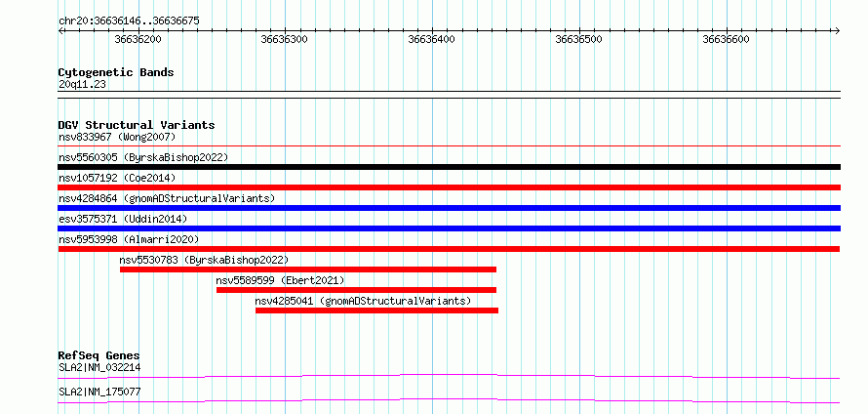Click the chr20:36636146..36636675 region label
The height and width of the screenshot is (414, 868).
[129, 21]
